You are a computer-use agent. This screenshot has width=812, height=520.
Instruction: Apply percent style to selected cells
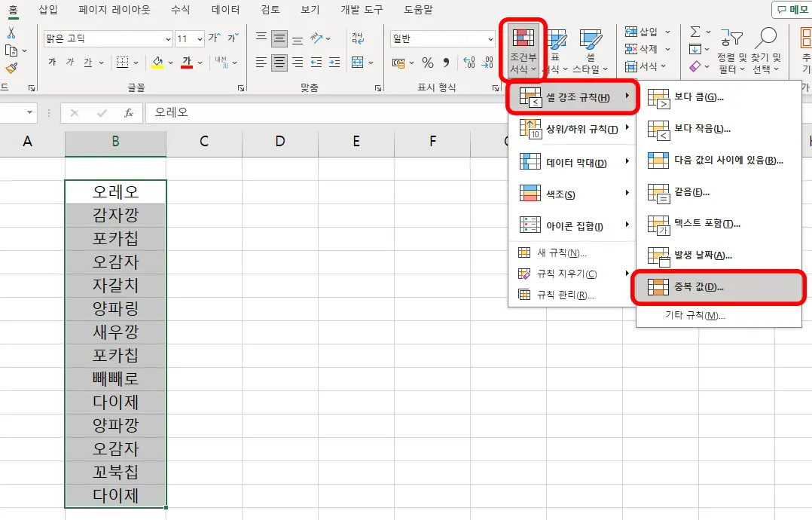pyautogui.click(x=426, y=63)
